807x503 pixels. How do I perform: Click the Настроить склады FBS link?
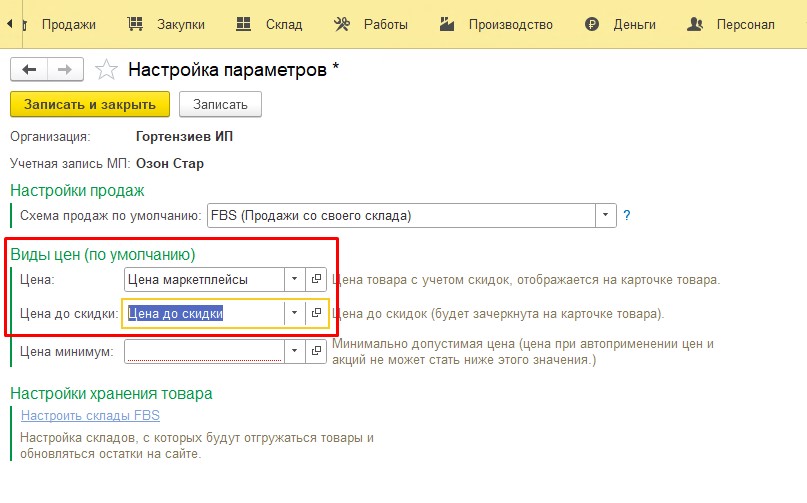[90, 415]
